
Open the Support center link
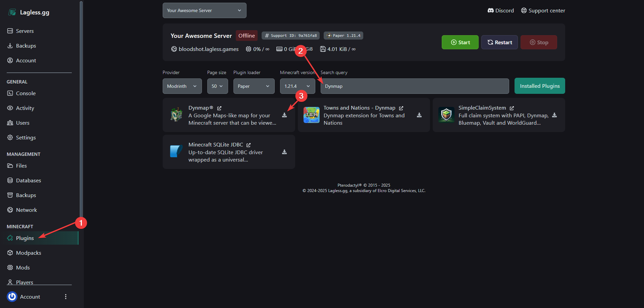pyautogui.click(x=543, y=11)
